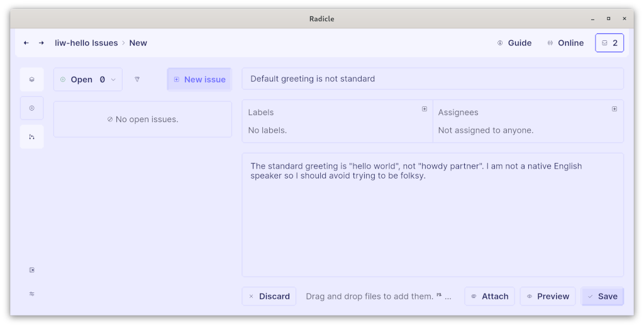Click the issue title input field
644x327 pixels.
[x=433, y=79]
